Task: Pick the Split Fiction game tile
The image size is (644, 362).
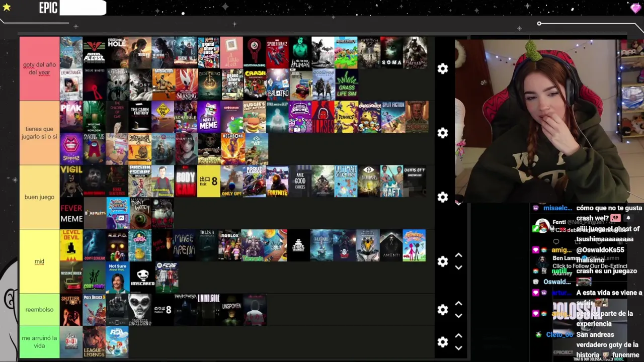Action: point(393,117)
